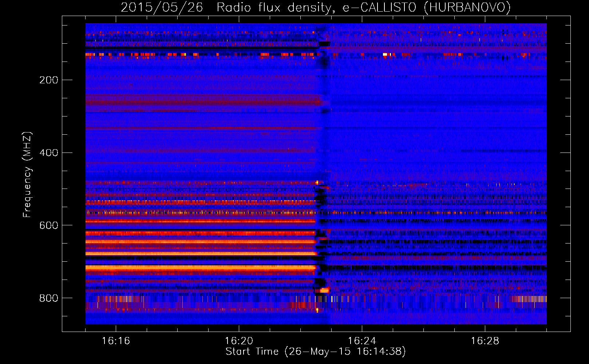Click the '16:16' time tick label
Viewport: 589px width, 364px height.
click(116, 341)
